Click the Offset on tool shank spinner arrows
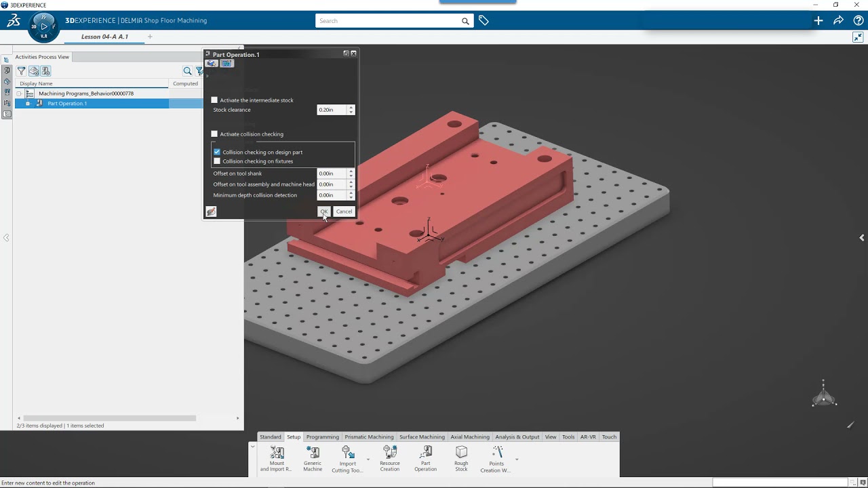The height and width of the screenshot is (488, 868). 351,174
